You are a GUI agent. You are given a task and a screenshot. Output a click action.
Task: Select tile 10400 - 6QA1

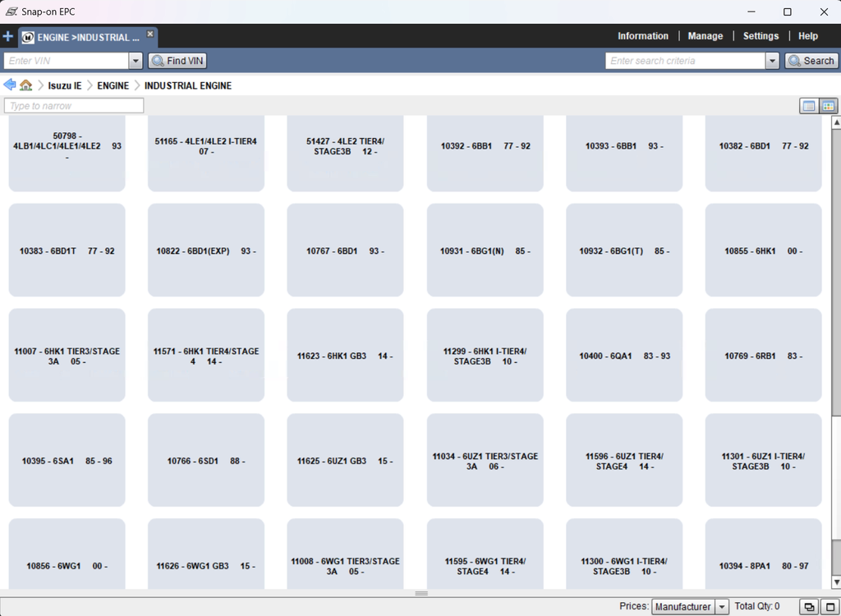click(x=624, y=355)
